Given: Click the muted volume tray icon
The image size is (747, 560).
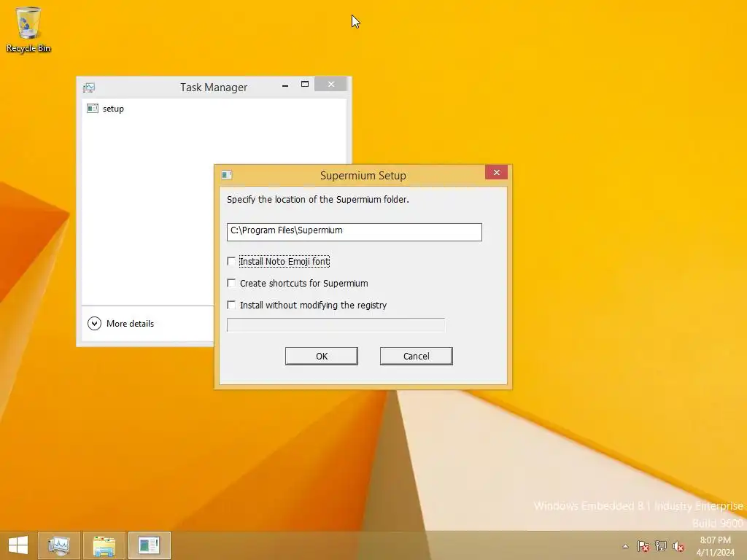Looking at the screenshot, I should (678, 546).
